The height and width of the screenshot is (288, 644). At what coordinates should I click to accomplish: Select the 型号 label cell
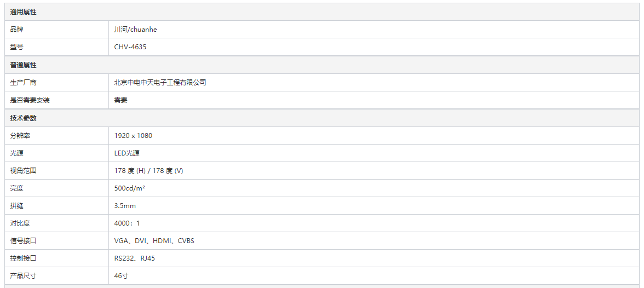pyautogui.click(x=57, y=47)
